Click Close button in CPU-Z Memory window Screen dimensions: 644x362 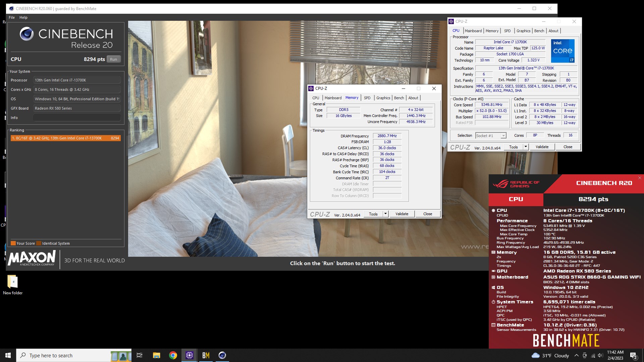click(428, 214)
